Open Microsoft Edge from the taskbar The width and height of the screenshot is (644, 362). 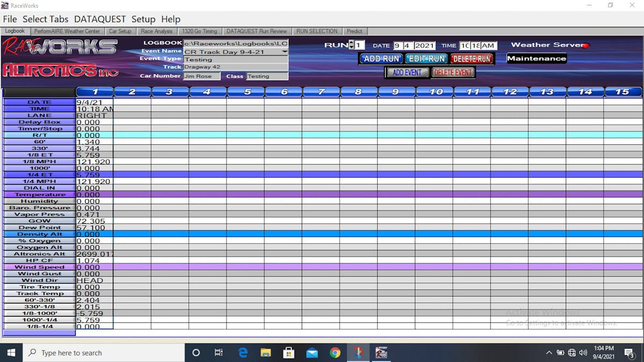[243, 352]
